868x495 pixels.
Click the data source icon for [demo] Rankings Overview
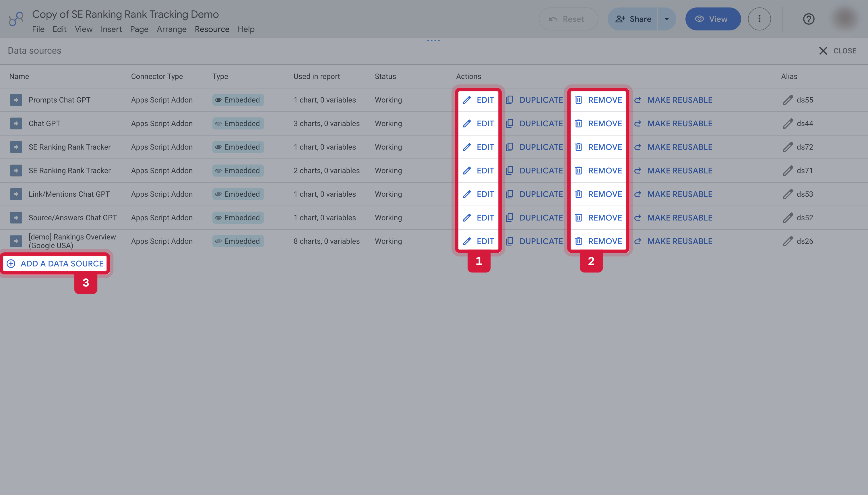pyautogui.click(x=16, y=241)
